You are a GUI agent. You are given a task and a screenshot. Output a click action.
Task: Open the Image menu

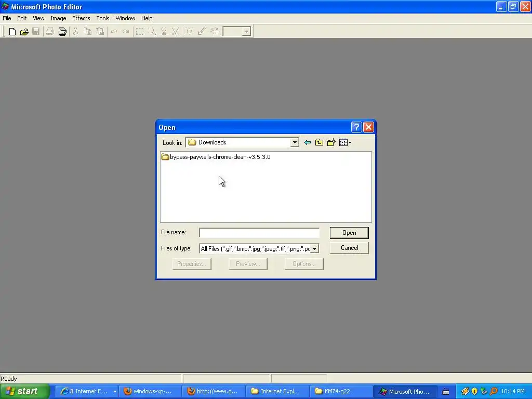pos(58,18)
